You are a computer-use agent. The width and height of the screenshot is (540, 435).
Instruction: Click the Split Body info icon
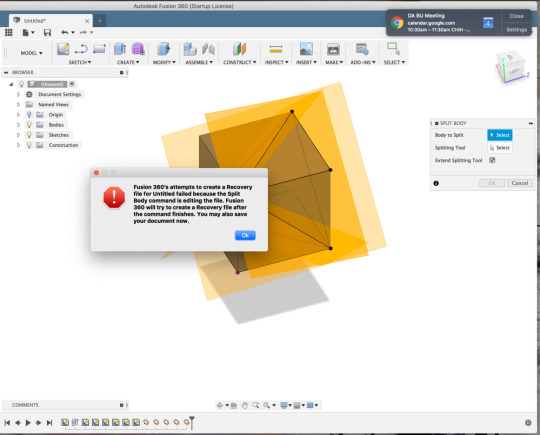[436, 183]
